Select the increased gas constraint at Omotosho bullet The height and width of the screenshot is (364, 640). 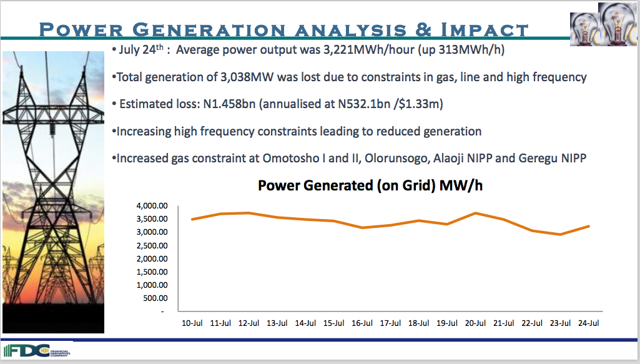pyautogui.click(x=349, y=158)
